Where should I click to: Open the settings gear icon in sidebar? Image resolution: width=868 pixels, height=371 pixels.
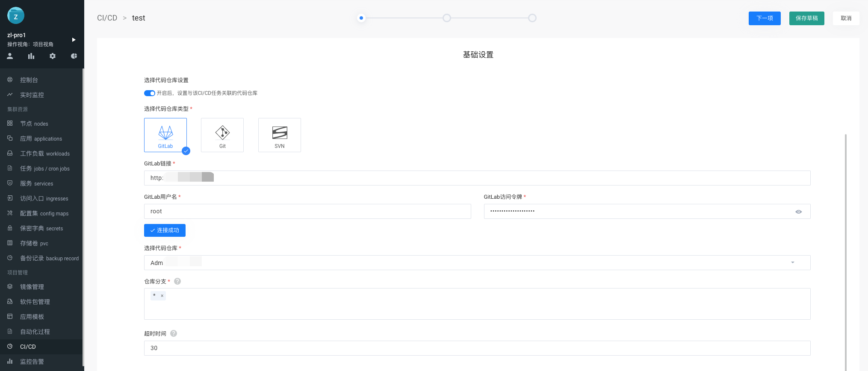point(53,56)
